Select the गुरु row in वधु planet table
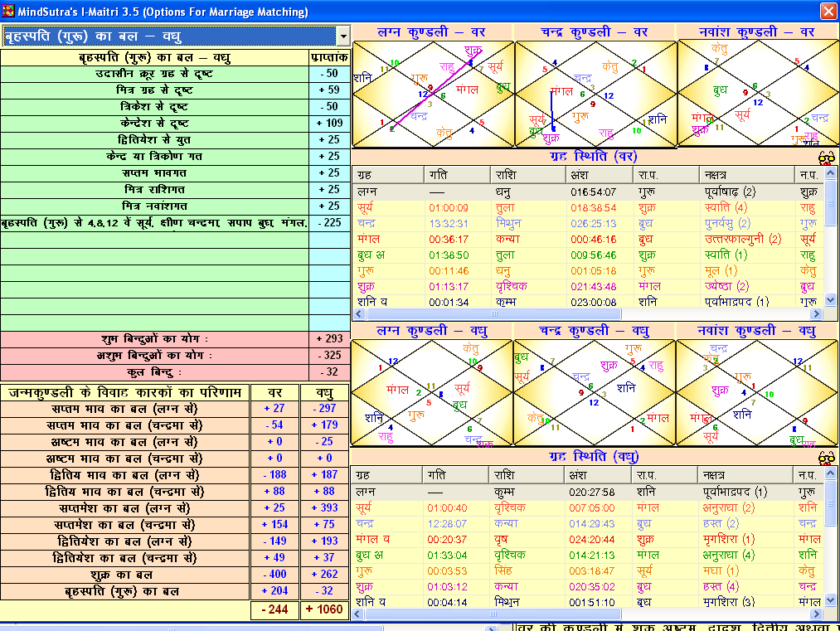Viewport: 840px width, 631px height. tap(588, 571)
